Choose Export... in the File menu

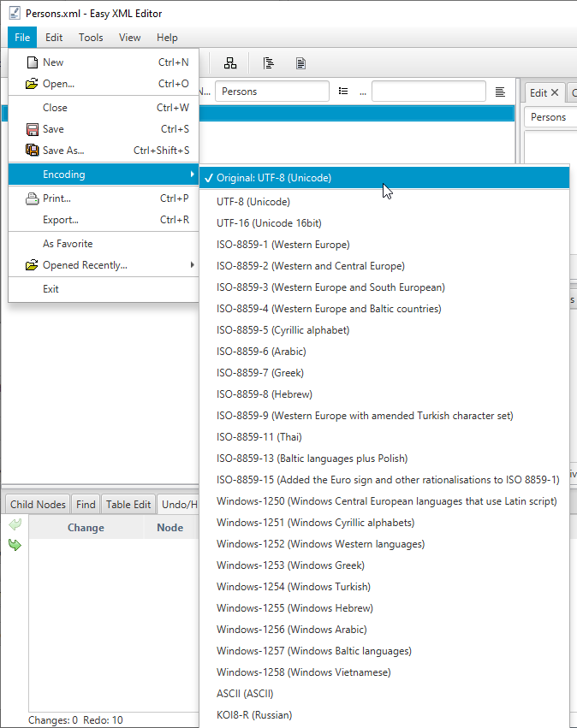click(x=104, y=220)
